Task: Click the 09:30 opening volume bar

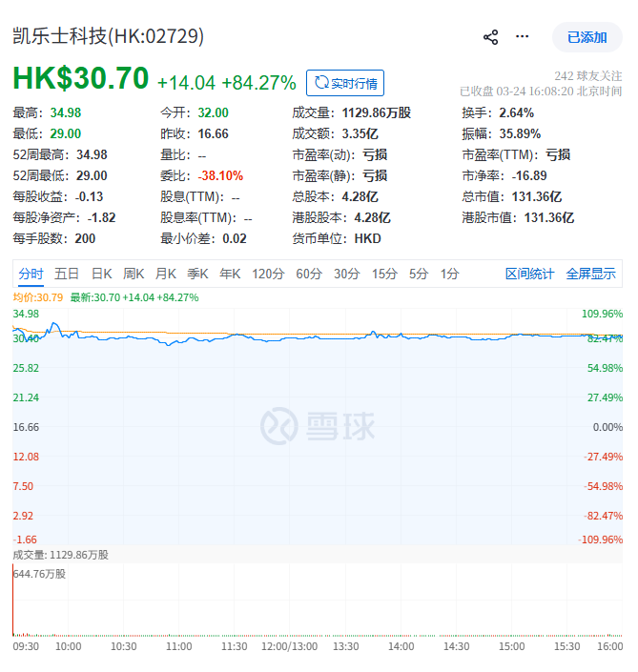Action: pos(13,600)
